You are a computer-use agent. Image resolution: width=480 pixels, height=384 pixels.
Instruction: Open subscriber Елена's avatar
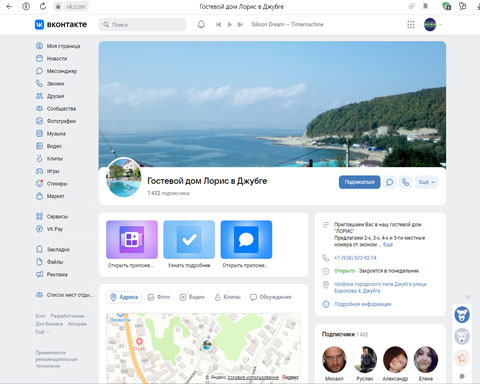point(426,359)
